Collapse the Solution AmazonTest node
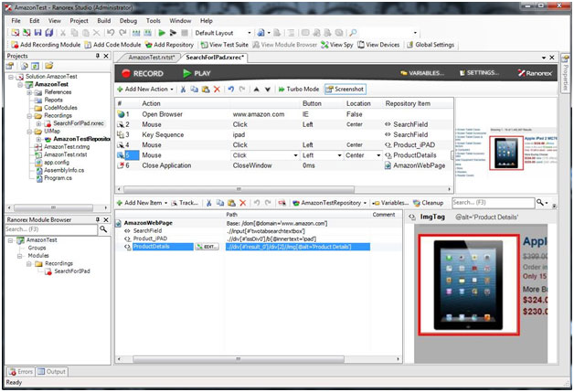Screen dimensions: 574x392 tap(11, 77)
